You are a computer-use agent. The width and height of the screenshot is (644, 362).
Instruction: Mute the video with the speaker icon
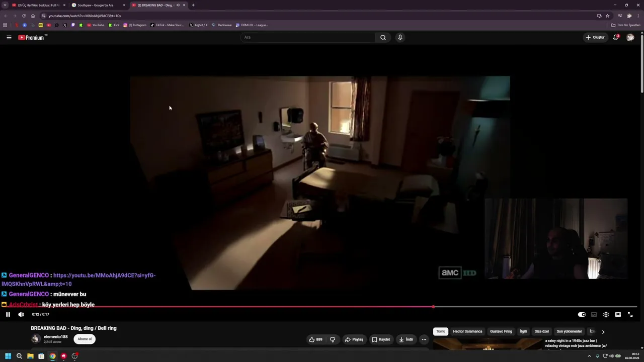point(21,314)
